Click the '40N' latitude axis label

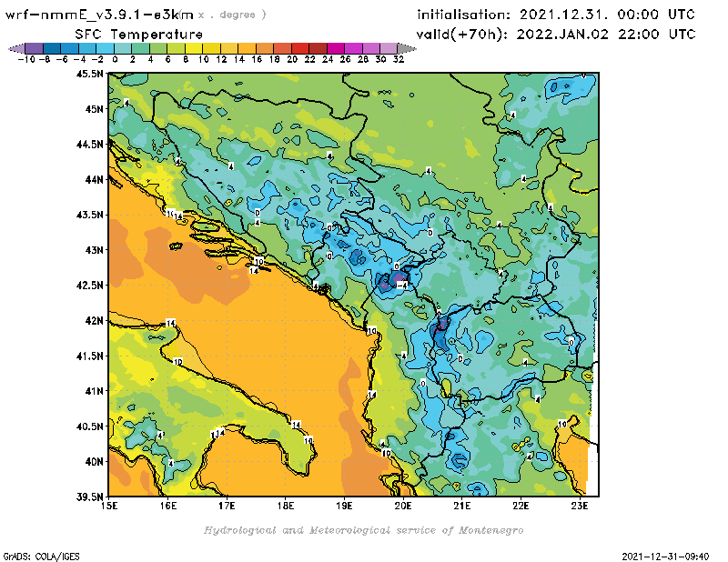(x=94, y=462)
